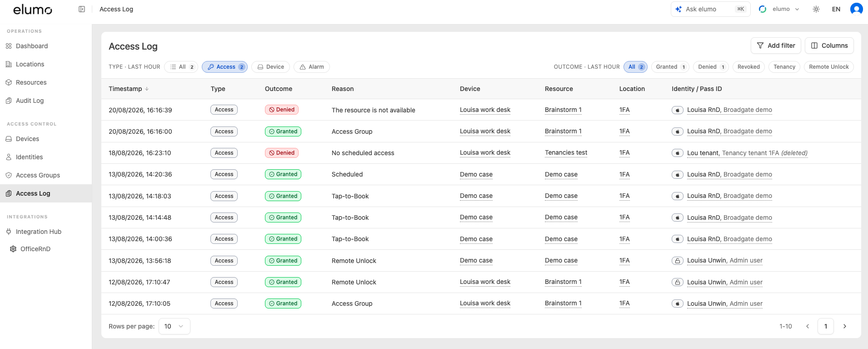Click the Denied badge on 18/08/2026, 16:23:10 row
868x349 pixels.
coord(282,153)
